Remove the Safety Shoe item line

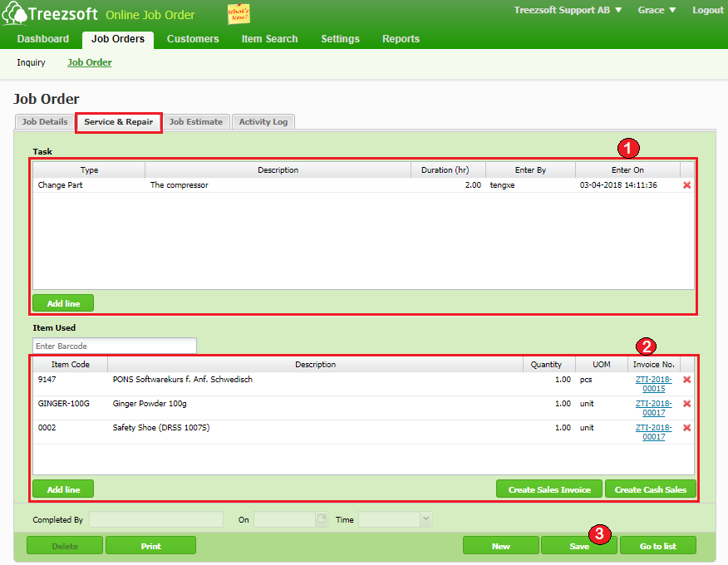(686, 428)
